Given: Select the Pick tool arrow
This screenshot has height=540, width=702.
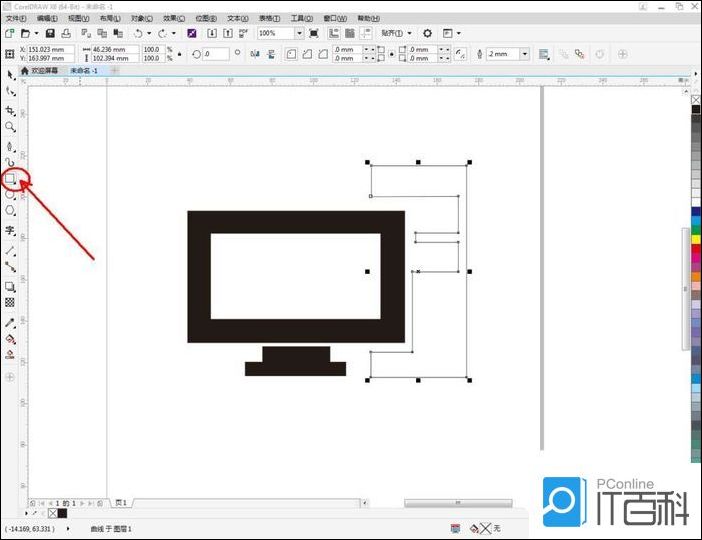Looking at the screenshot, I should (x=11, y=74).
